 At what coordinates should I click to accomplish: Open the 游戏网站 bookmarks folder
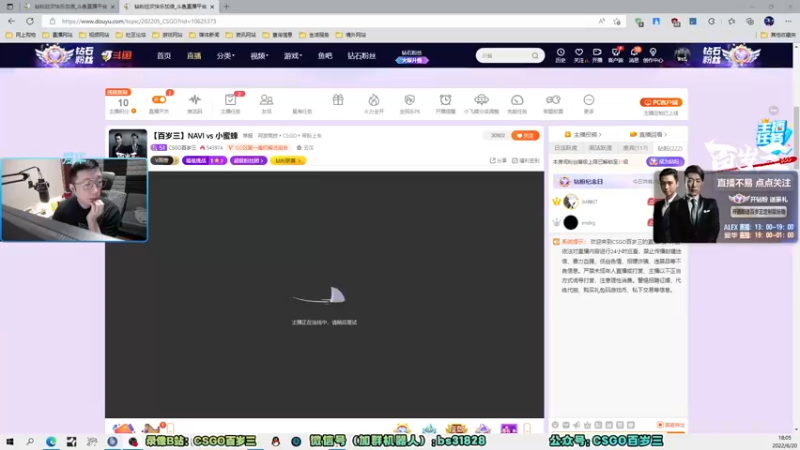click(x=168, y=35)
